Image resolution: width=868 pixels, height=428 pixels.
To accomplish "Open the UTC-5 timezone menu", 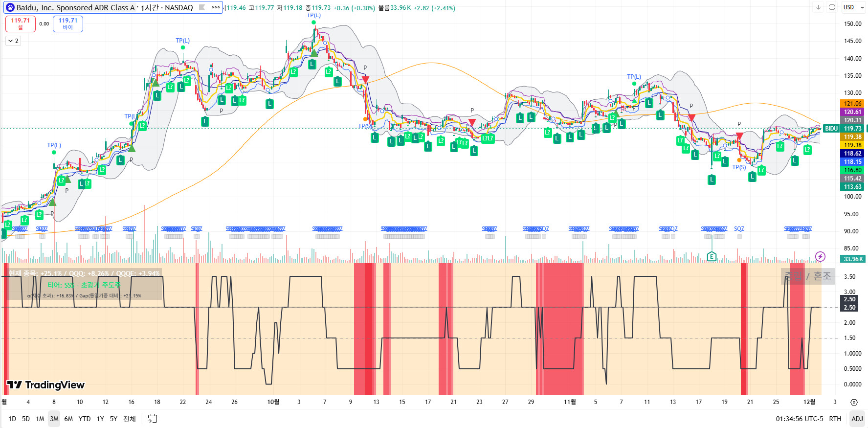I will 800,419.
